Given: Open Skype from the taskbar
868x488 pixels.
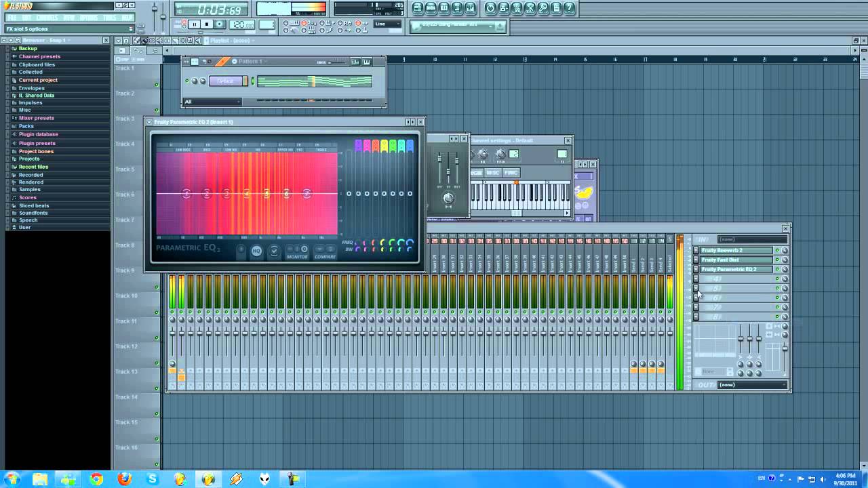Looking at the screenshot, I should pyautogui.click(x=152, y=479).
